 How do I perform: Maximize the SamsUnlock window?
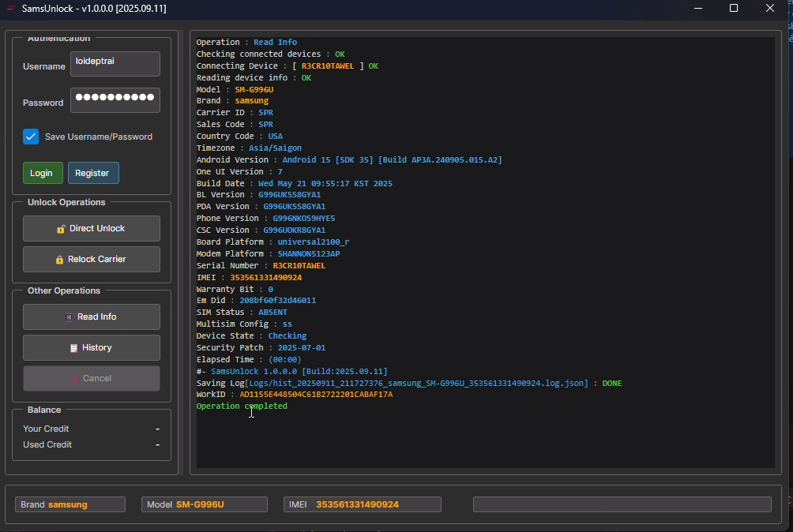click(734, 8)
